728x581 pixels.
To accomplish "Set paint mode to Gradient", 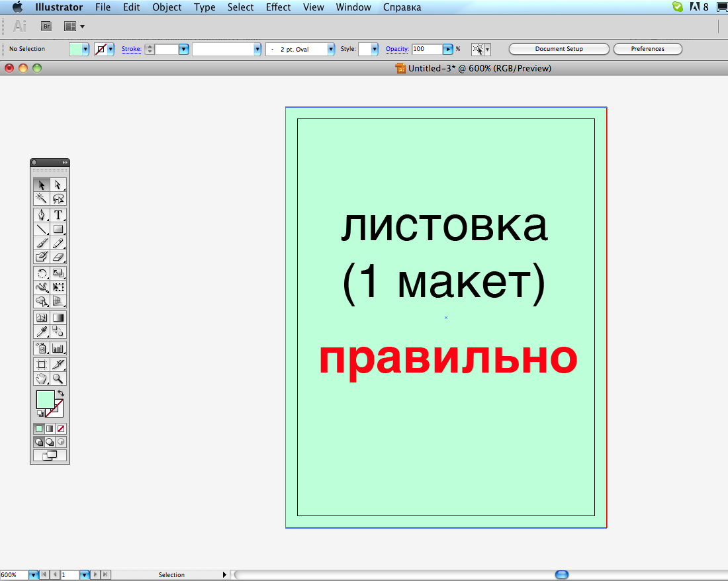I will (50, 429).
